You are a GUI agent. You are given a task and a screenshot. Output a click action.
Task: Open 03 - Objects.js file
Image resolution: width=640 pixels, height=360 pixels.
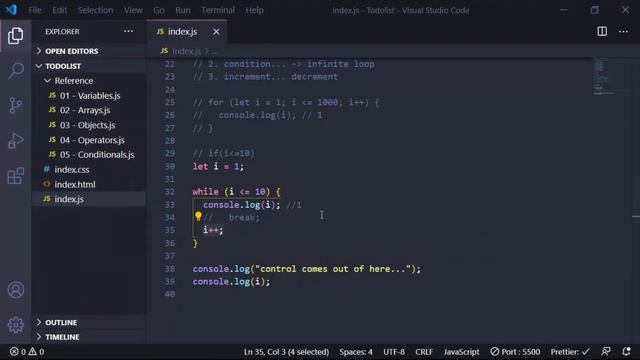(87, 125)
